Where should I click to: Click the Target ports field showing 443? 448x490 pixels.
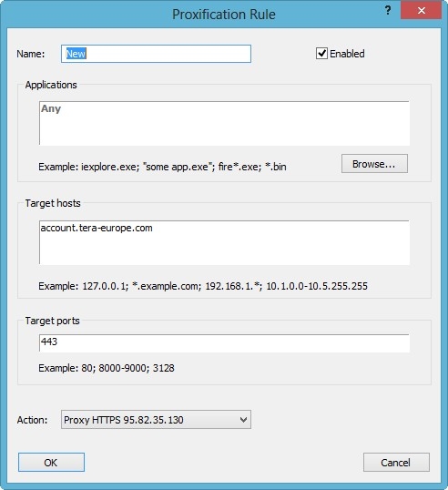click(x=224, y=342)
